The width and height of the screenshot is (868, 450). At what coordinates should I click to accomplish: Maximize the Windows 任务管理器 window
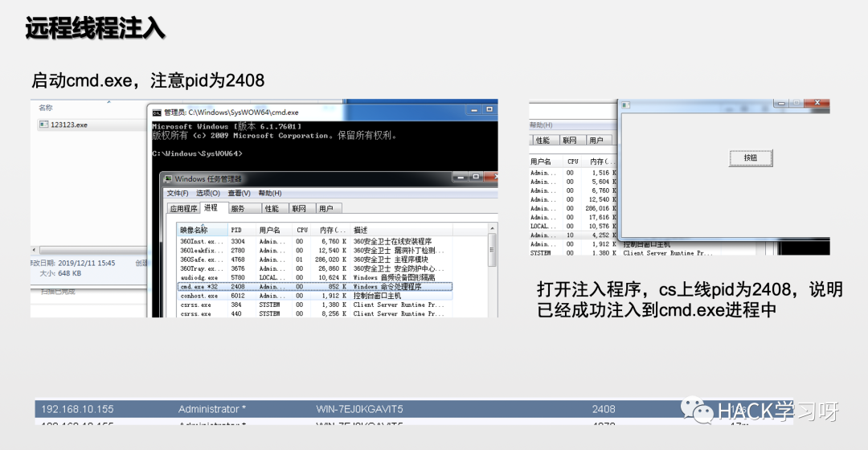[476, 177]
